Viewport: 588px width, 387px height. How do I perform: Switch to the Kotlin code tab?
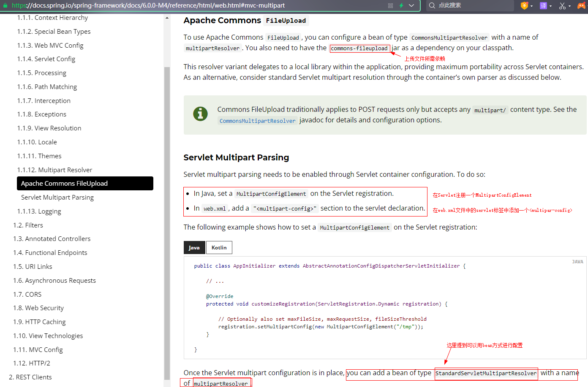(x=219, y=248)
